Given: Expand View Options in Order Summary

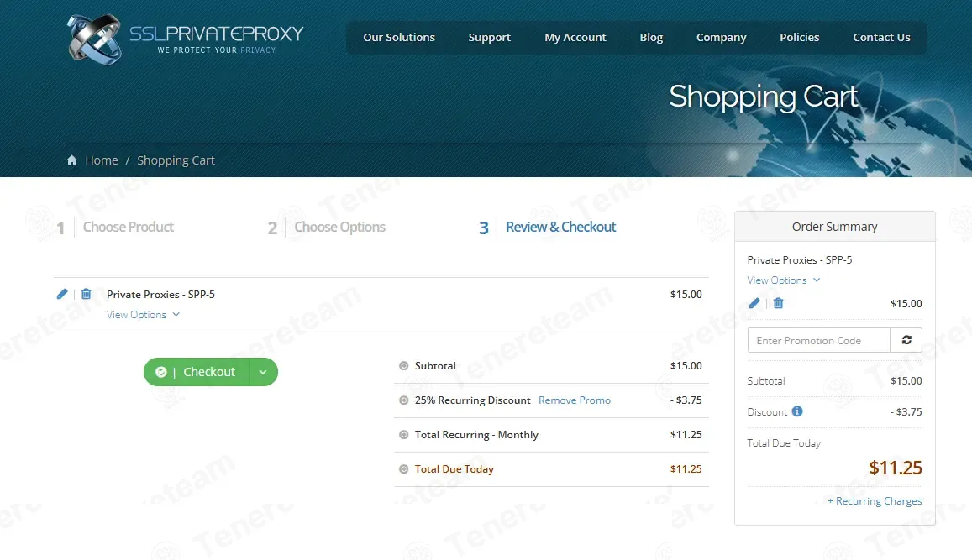Looking at the screenshot, I should tap(784, 280).
